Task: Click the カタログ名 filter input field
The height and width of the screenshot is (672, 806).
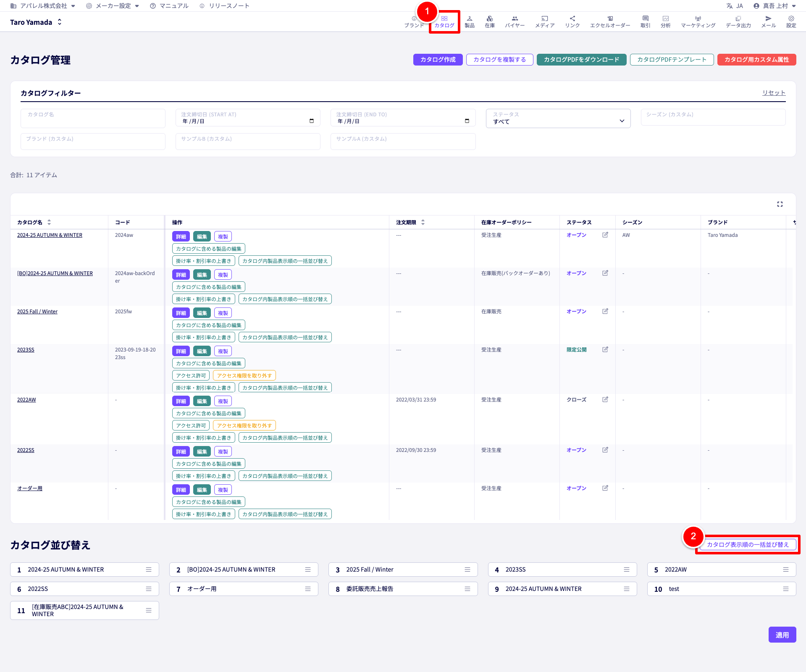Action: click(x=93, y=118)
